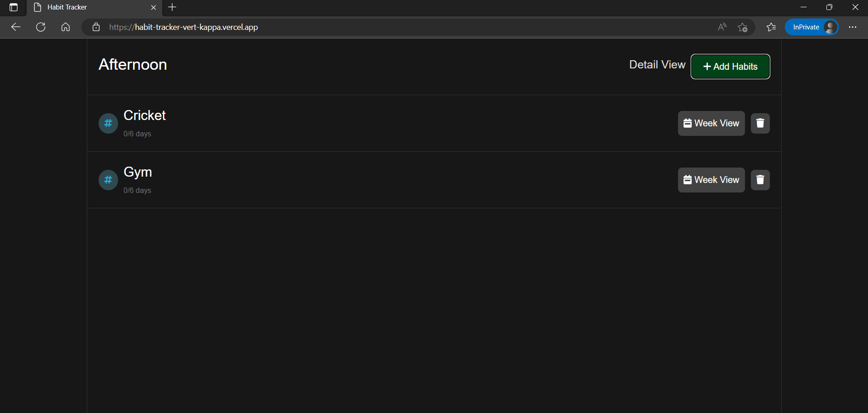Click the calendar icon on Cricket's Week View button

(x=688, y=123)
